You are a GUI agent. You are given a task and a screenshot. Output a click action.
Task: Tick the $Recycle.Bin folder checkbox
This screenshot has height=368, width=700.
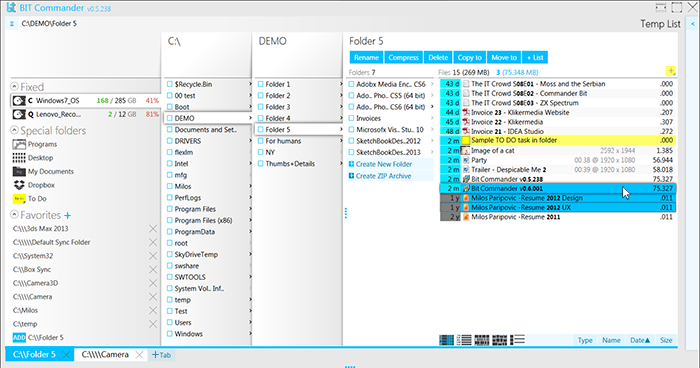pos(170,84)
